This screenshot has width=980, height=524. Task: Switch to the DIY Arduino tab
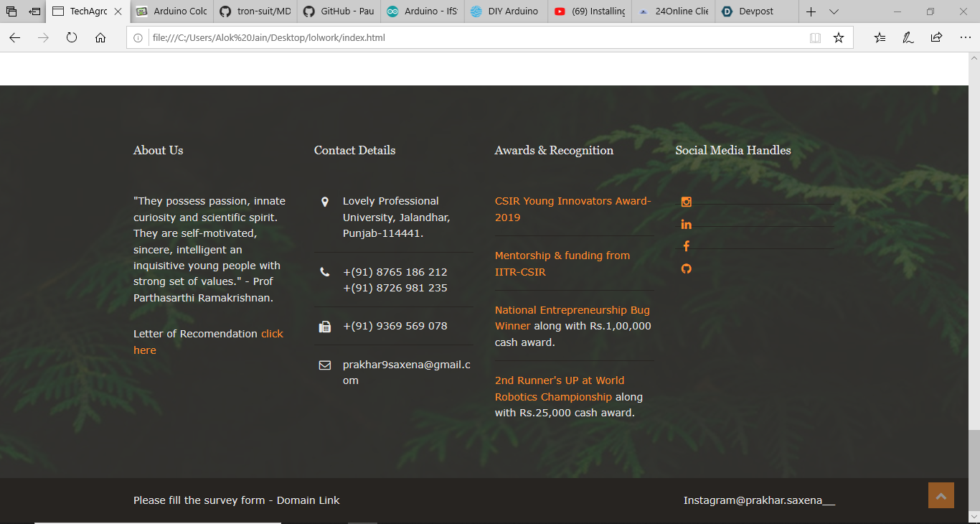pos(506,11)
